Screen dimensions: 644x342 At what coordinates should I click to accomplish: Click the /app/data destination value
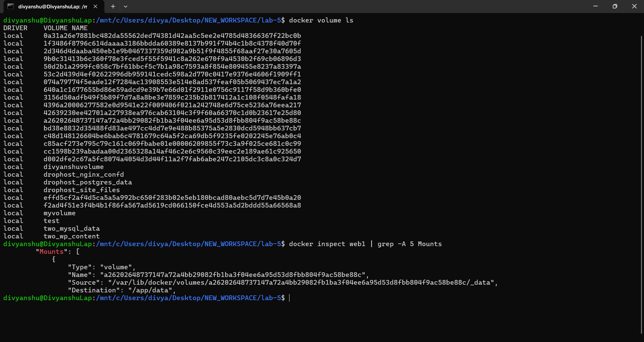point(150,290)
